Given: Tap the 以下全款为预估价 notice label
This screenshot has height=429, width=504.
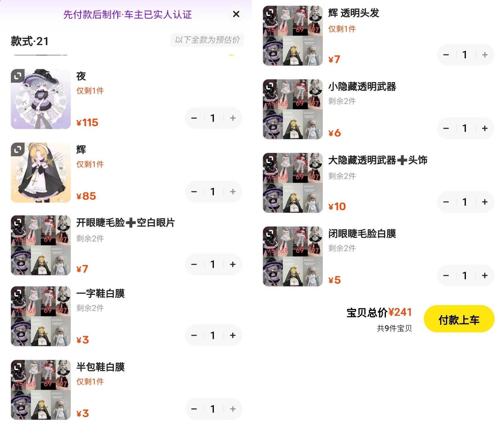Looking at the screenshot, I should [x=207, y=40].
